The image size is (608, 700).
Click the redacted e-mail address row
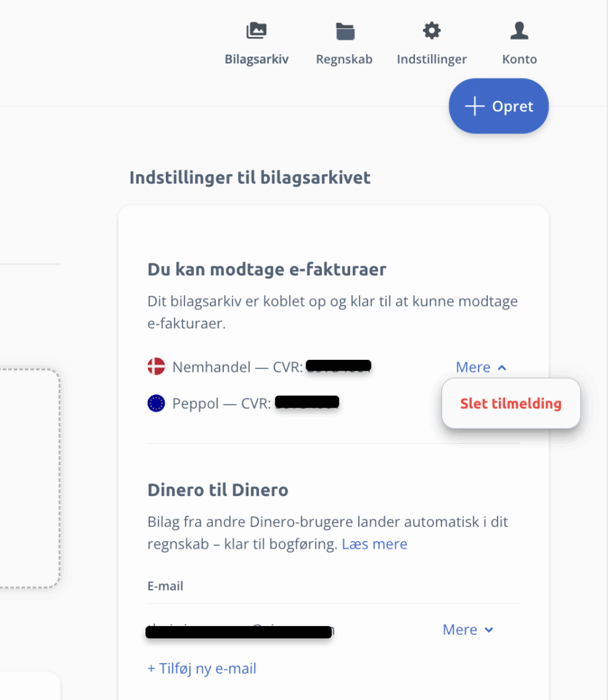click(x=239, y=631)
